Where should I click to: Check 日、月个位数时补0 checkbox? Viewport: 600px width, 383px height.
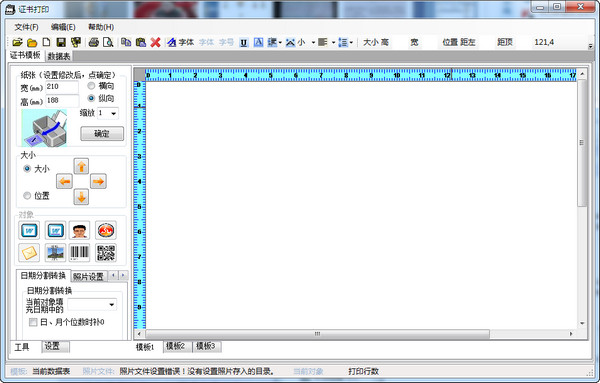[33, 322]
